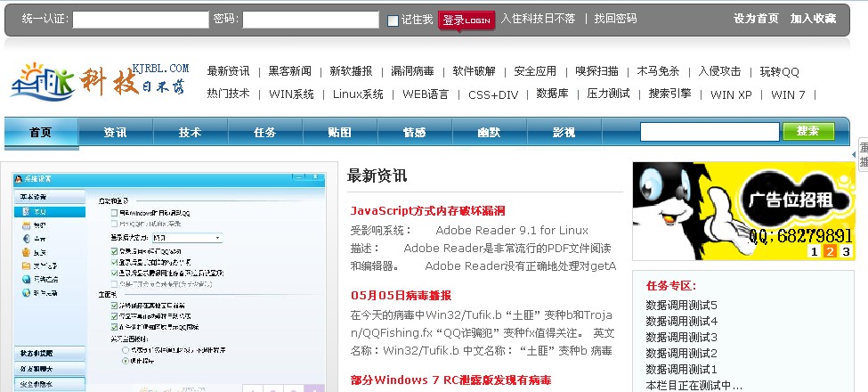Focus the 统一认证 username field
Screen dimensions: 868x392
[x=141, y=20]
